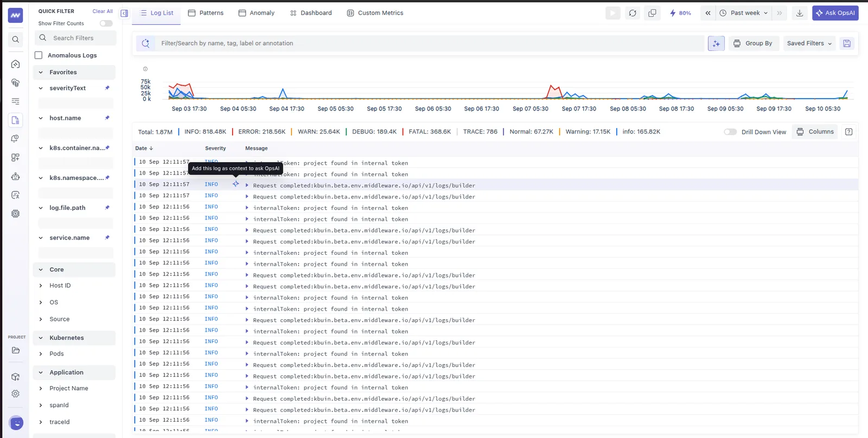Click the live-tail play button
868x438 pixels.
[x=613, y=13]
